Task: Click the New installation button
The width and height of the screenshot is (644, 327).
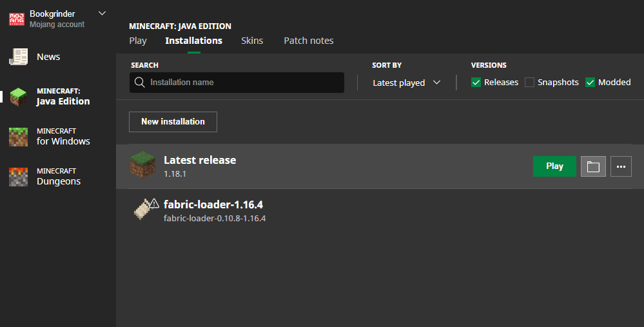Action: click(x=173, y=122)
